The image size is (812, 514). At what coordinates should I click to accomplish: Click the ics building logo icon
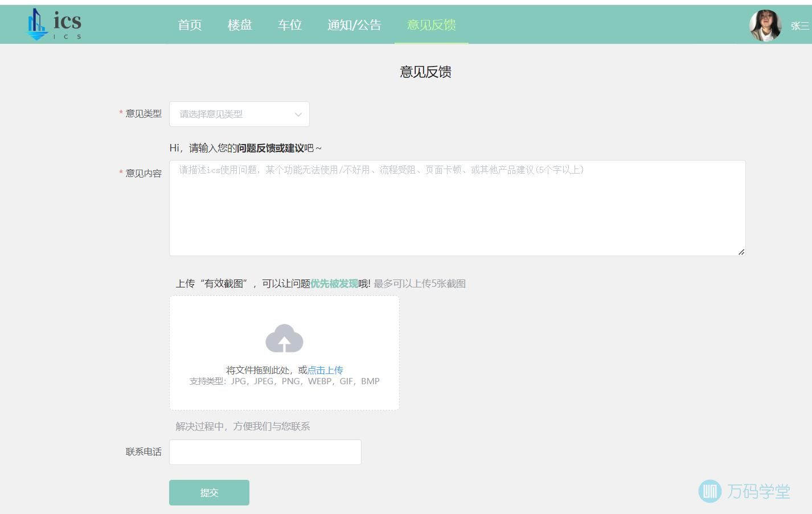click(x=37, y=24)
